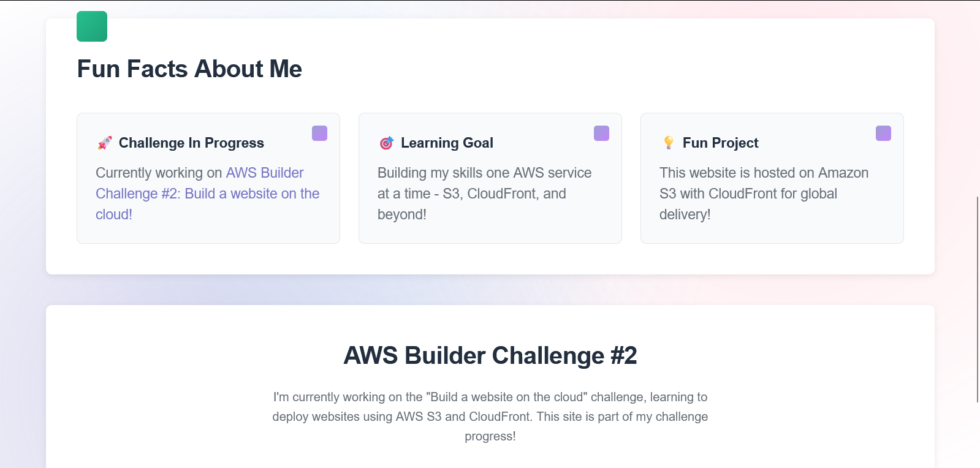Click the paragraph about challenge progress
This screenshot has width=980, height=468.
(x=490, y=417)
